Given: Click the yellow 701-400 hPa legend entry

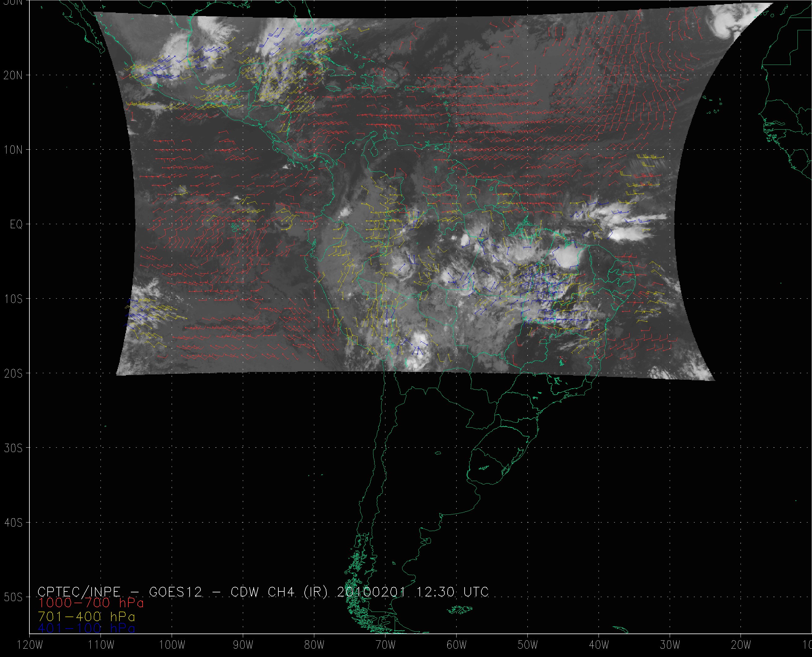Looking at the screenshot, I should (x=86, y=616).
